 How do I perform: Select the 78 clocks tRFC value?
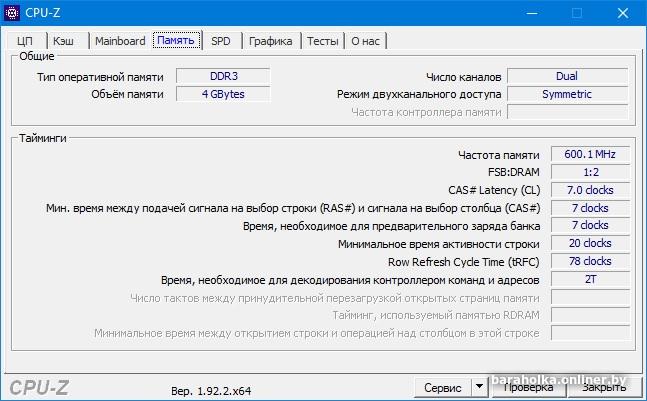click(590, 261)
